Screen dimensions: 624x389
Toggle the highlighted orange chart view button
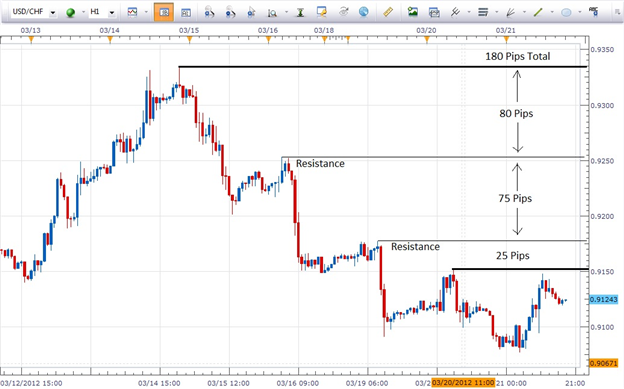(164, 12)
